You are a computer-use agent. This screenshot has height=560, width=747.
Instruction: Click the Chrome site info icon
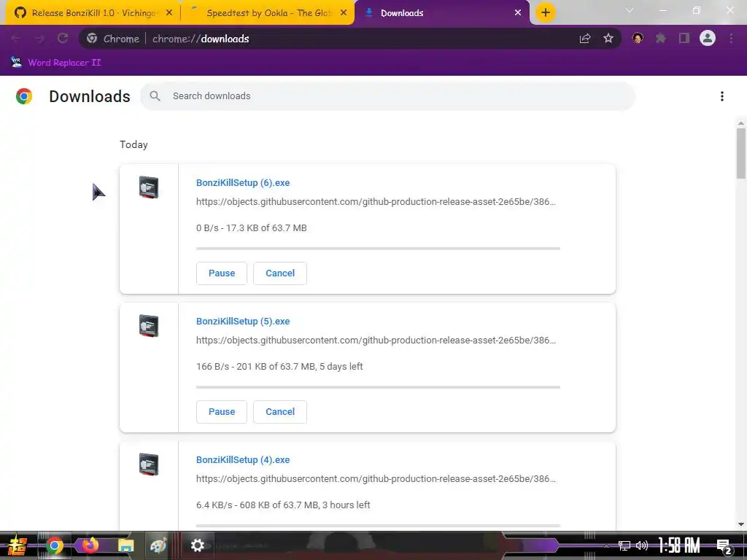[x=92, y=39]
